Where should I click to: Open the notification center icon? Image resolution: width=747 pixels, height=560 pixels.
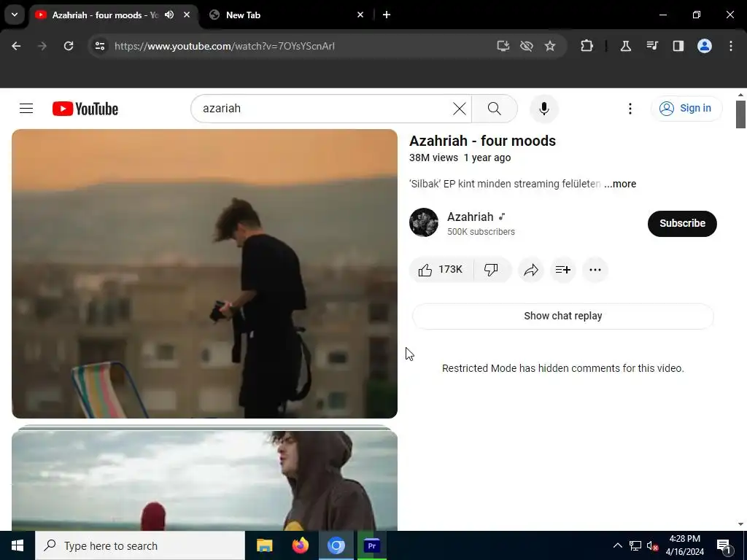point(723,546)
